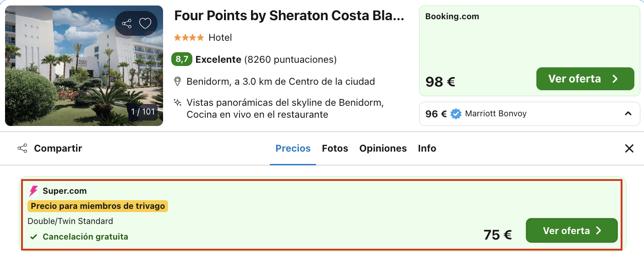Screen dimensions: 644x262
Task: Save hotel with the heart icon
Action: (x=145, y=23)
